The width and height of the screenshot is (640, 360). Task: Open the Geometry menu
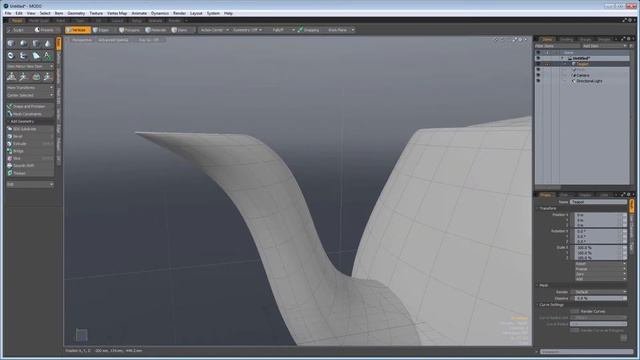76,13
